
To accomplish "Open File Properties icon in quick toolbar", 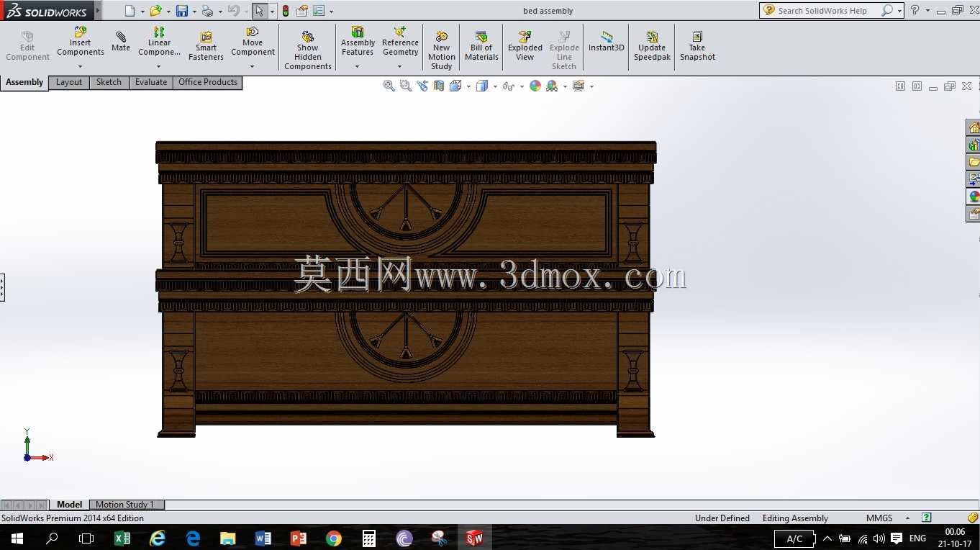I will pyautogui.click(x=302, y=11).
